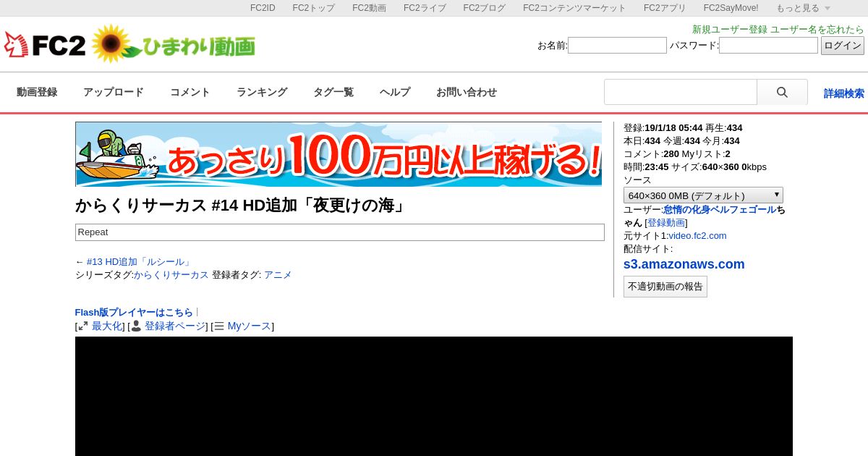Click the list icon beside Myソース

tap(219, 326)
